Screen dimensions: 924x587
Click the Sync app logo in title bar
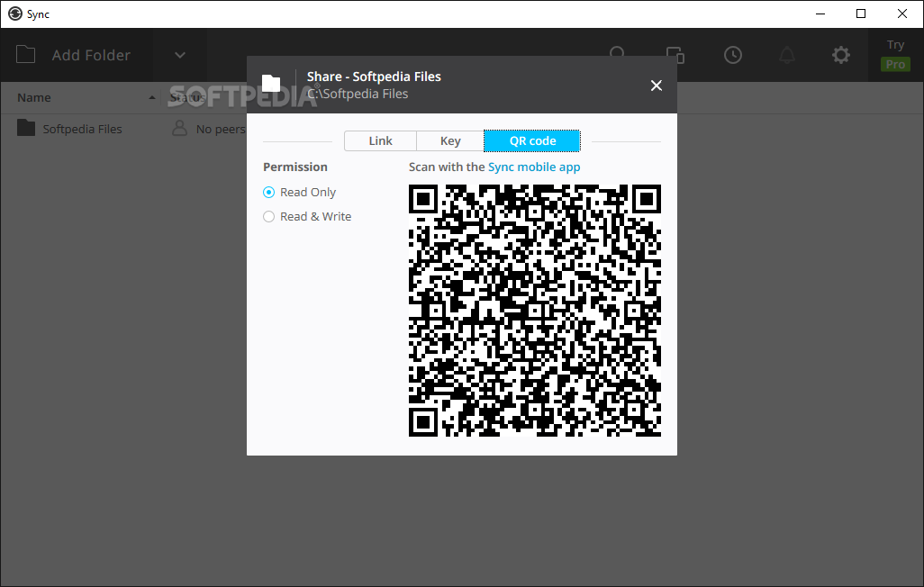[15, 14]
